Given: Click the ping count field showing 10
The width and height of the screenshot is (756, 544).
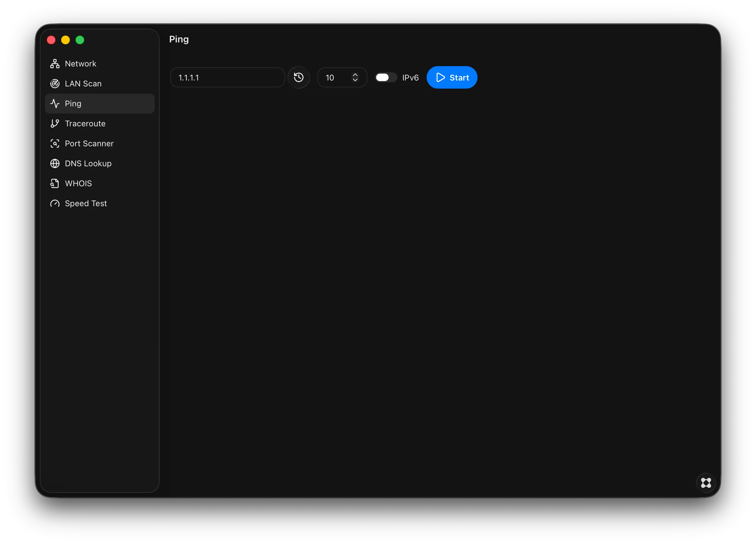Looking at the screenshot, I should (342, 78).
